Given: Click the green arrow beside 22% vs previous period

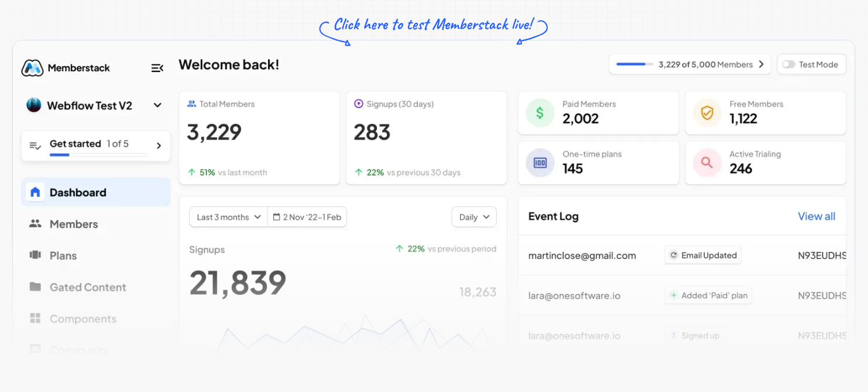Looking at the screenshot, I should 399,248.
